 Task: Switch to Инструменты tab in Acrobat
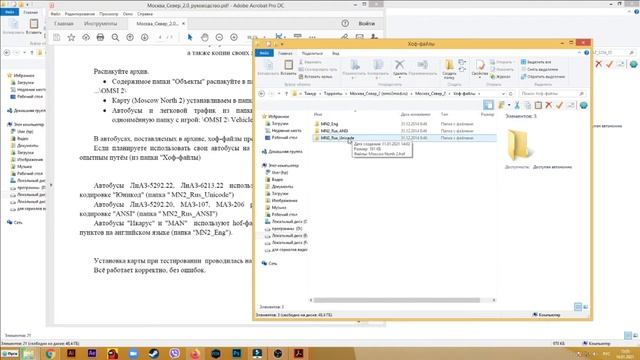[x=100, y=24]
